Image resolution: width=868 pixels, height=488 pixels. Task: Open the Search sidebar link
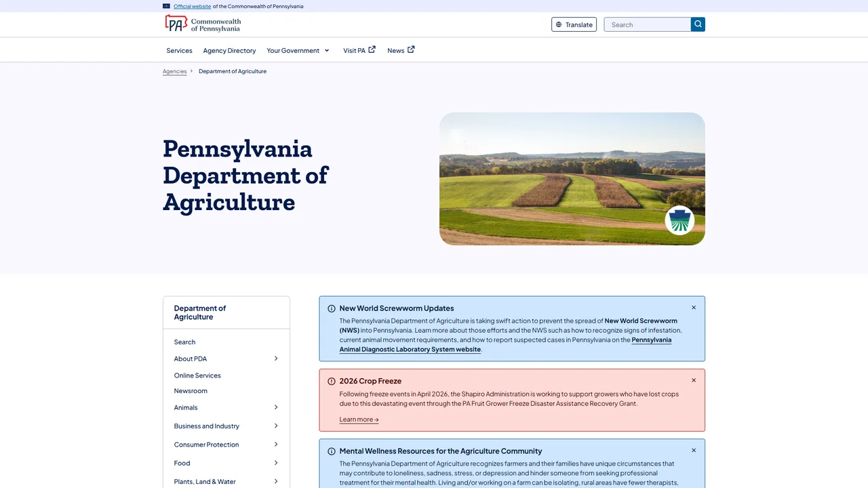pyautogui.click(x=184, y=342)
